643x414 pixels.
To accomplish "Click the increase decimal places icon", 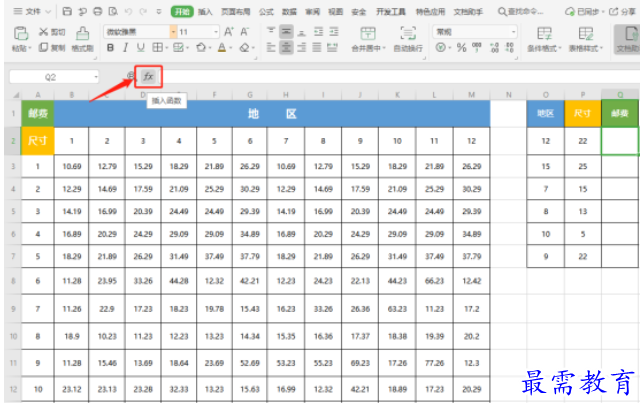I will pos(495,48).
